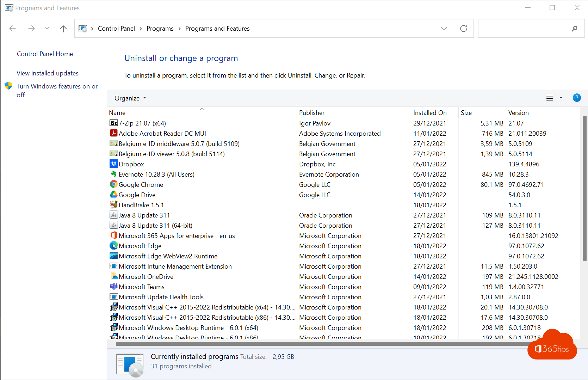This screenshot has height=380, width=588.
Task: Go up one level with up arrow
Action: point(63,29)
